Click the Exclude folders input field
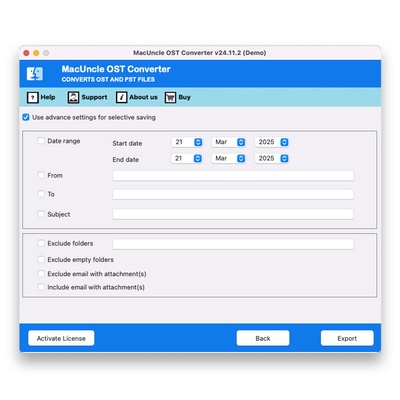400x400 pixels. (233, 244)
